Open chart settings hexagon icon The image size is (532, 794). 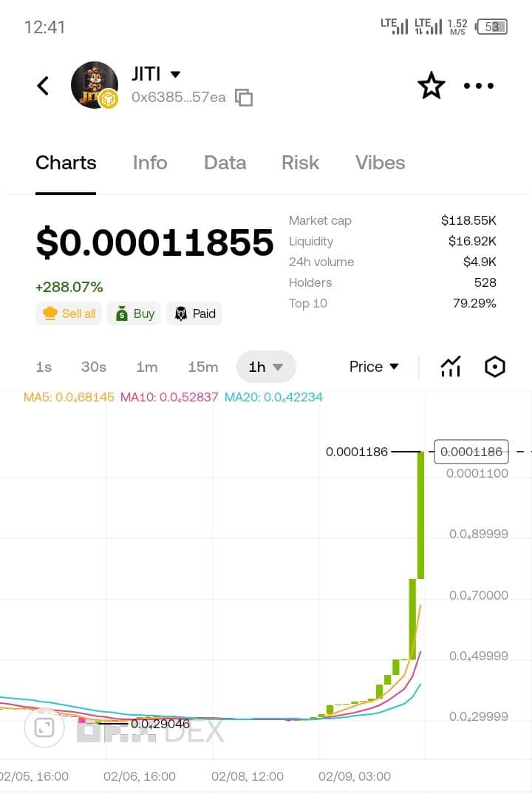494,367
